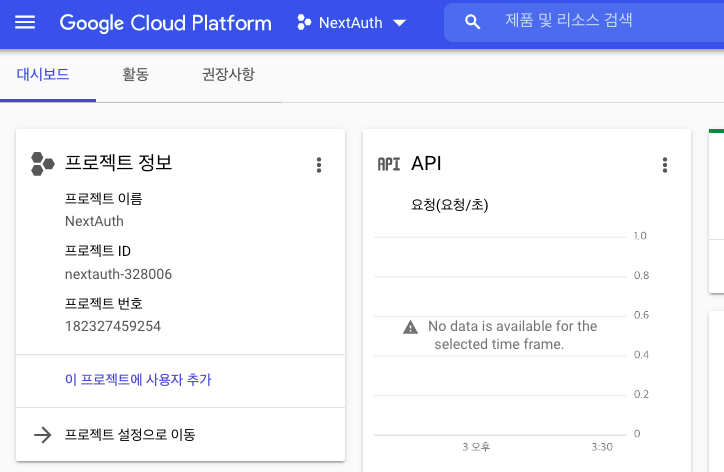
Task: Click 프로젝트 설정으로 이동 link
Action: tap(130, 435)
